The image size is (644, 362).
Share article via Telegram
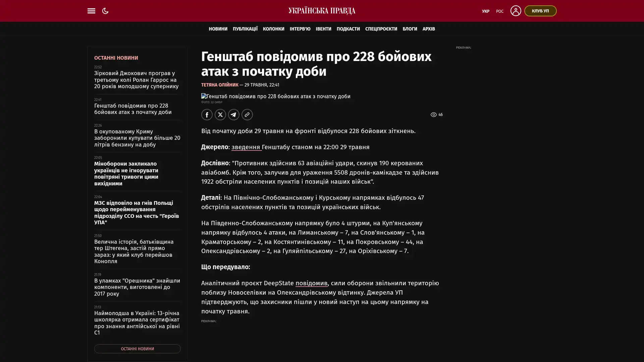[234, 115]
